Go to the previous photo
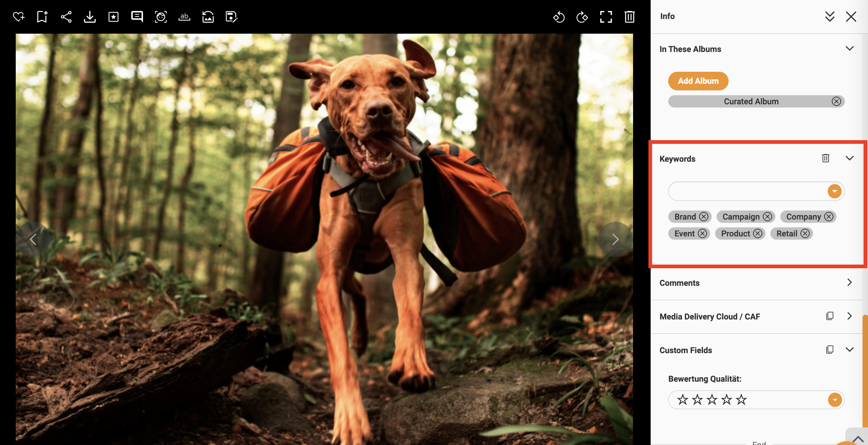Viewport: 868px width, 445px height. pyautogui.click(x=33, y=239)
